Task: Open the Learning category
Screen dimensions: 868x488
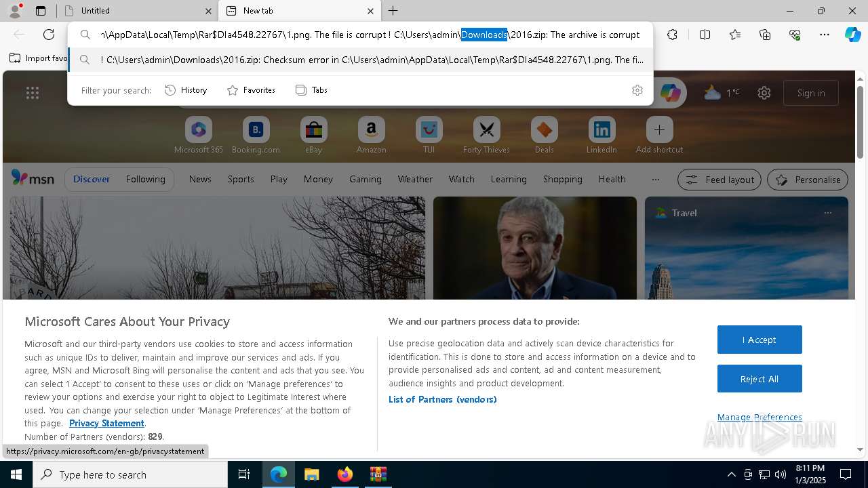Action: 509,179
